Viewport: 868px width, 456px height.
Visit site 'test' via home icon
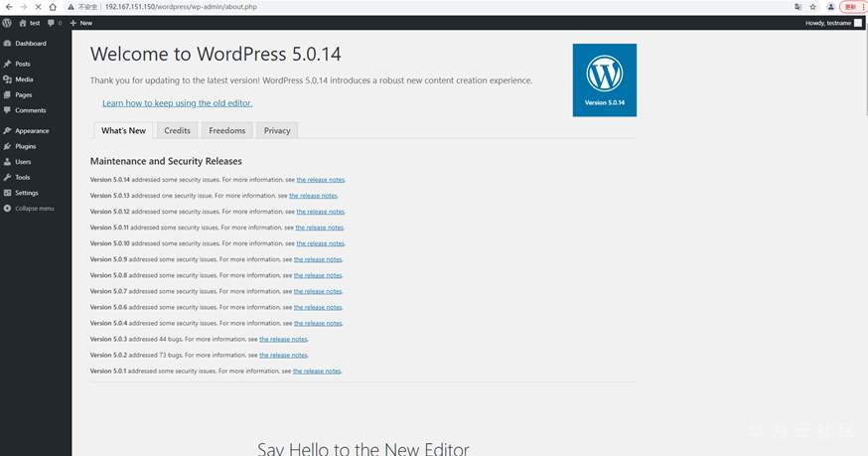[x=30, y=23]
